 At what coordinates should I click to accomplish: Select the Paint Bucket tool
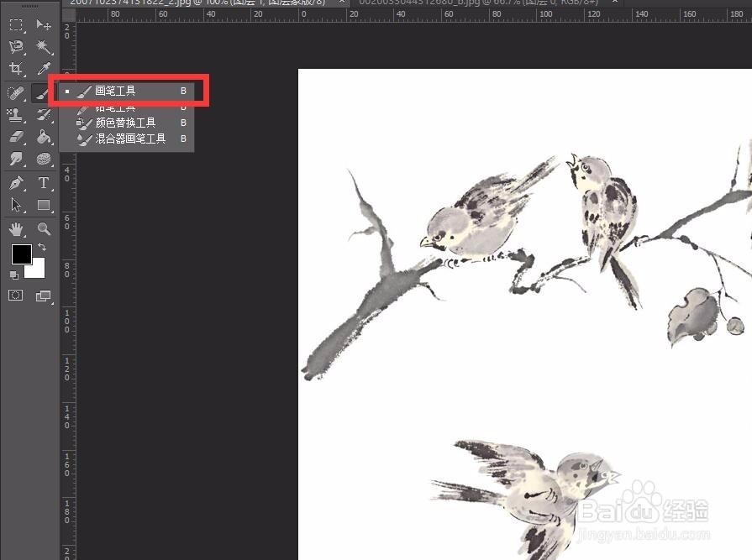pyautogui.click(x=44, y=137)
